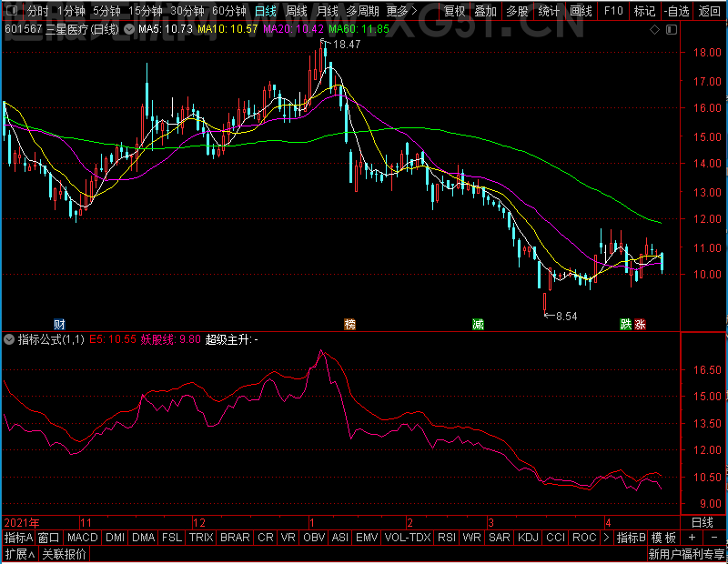The height and width of the screenshot is (564, 728).
Task: Click the MA60 value in the header
Action: click(359, 29)
